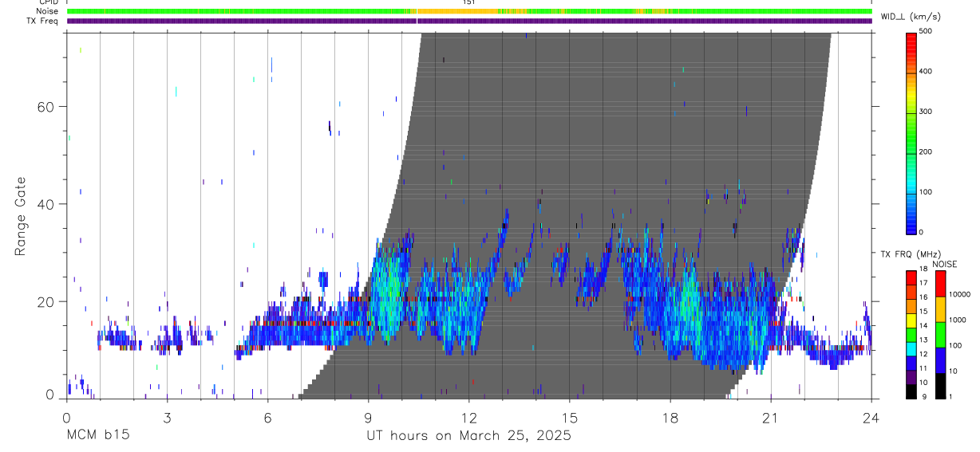
Task: Select the orange 1000–10000 NOISE legend segment
Action: [940, 309]
